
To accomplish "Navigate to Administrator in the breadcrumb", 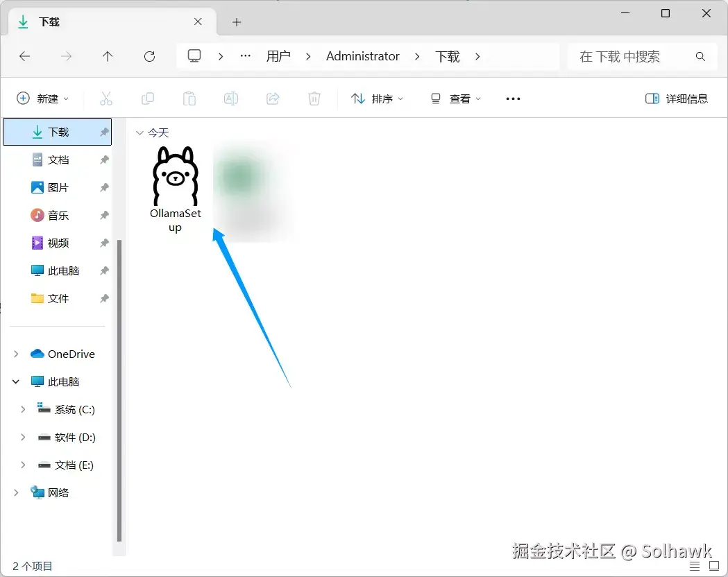I will click(362, 56).
